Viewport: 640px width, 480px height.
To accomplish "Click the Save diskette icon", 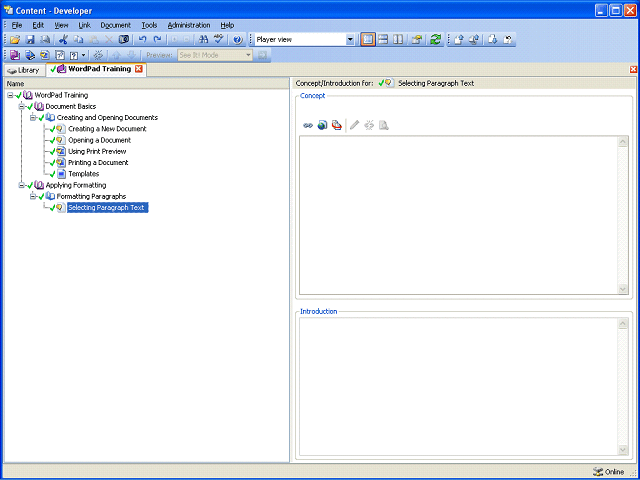I will coord(30,40).
